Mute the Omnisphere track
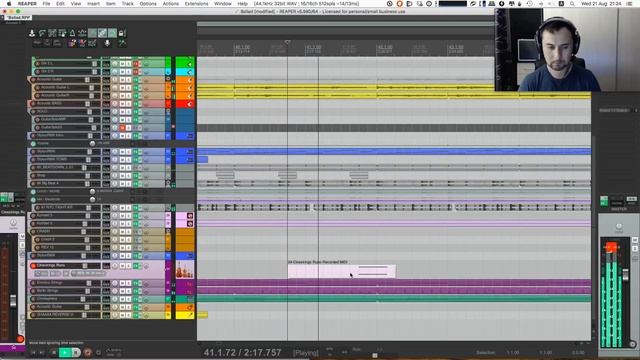 pyautogui.click(x=122, y=299)
